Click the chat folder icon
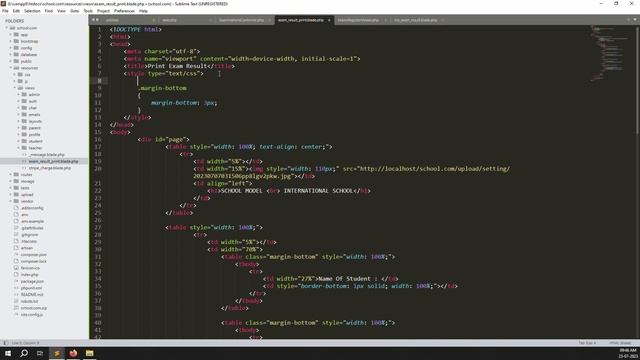The height and width of the screenshot is (360, 640). point(24,108)
